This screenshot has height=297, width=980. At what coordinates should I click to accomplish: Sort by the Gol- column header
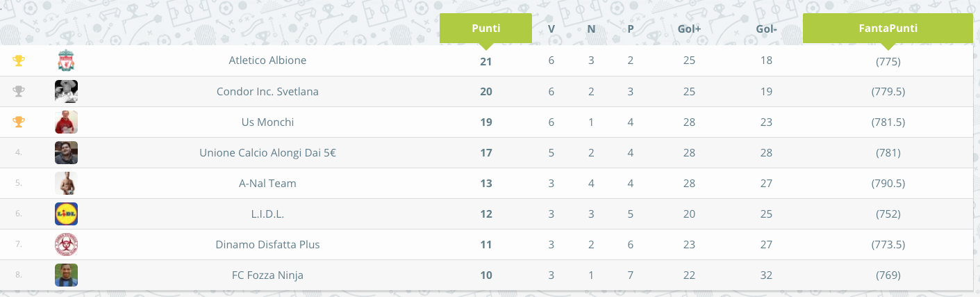point(766,29)
